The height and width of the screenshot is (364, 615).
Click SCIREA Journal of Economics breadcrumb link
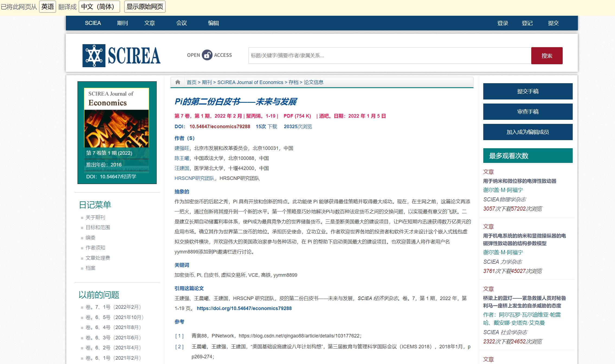(x=250, y=82)
